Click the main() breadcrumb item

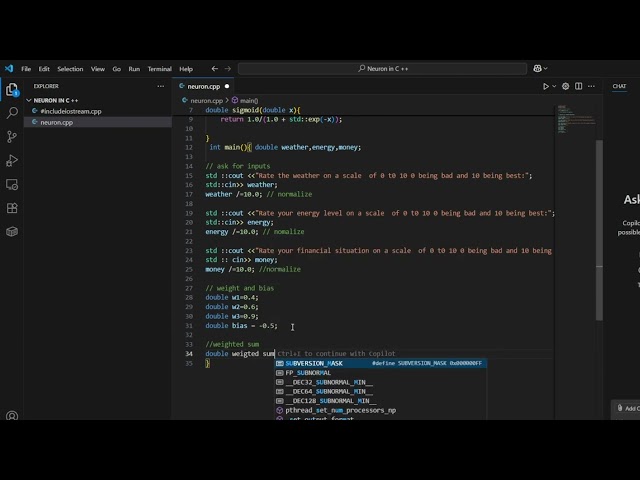coord(246,101)
